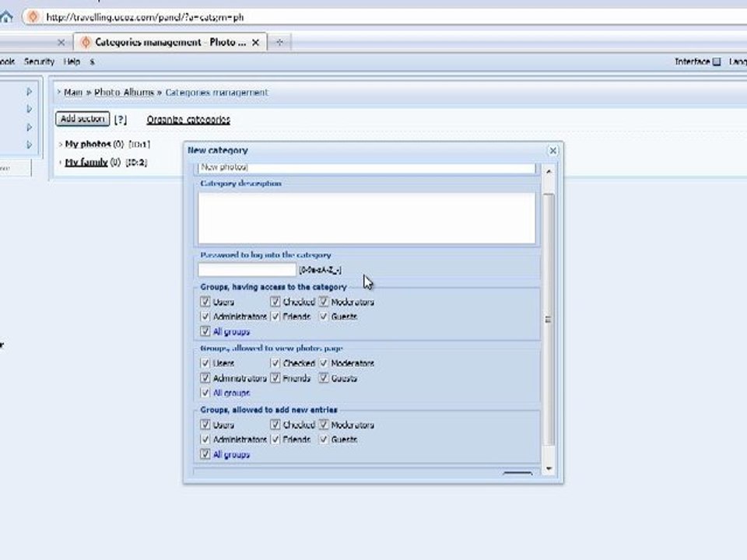Uncheck Administrators under access to the category

pos(205,317)
